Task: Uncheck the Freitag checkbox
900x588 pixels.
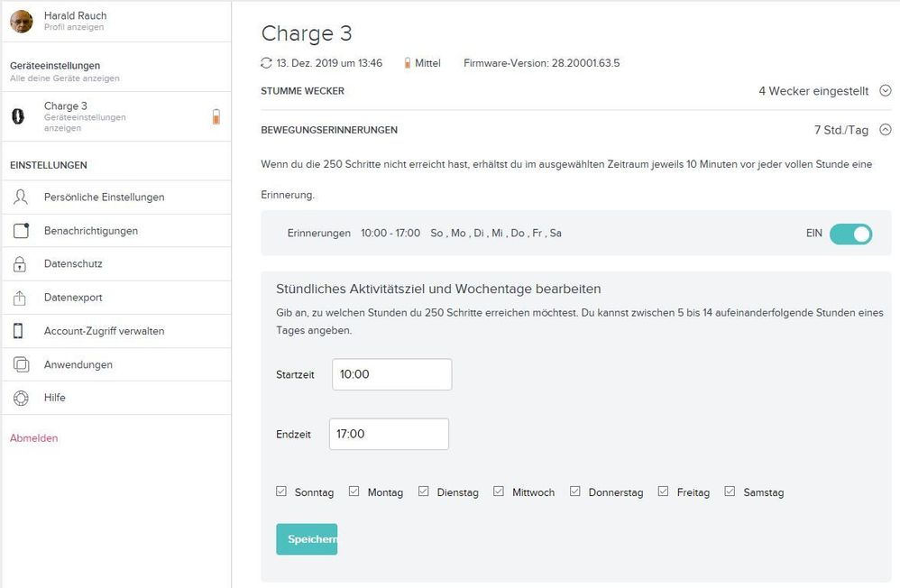Action: 664,492
